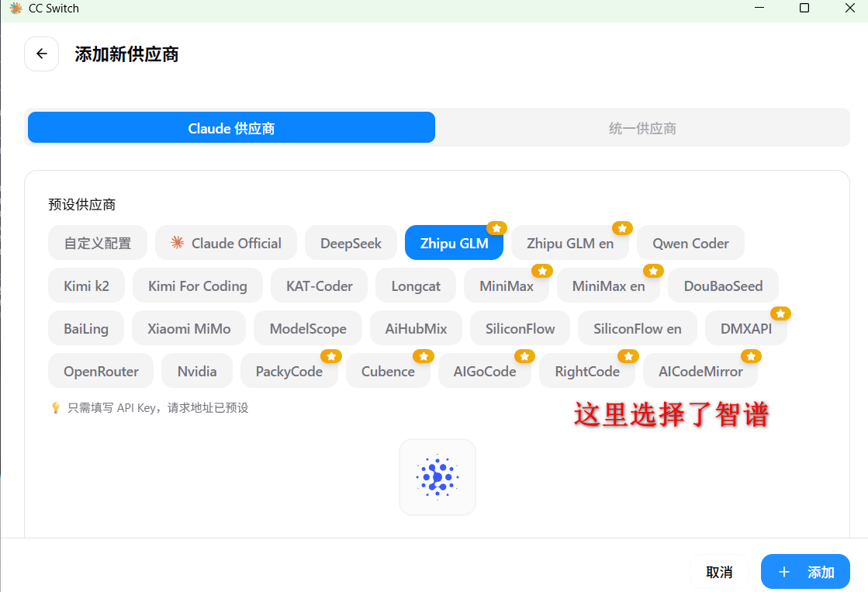Click the star badge on MiniMax chip
The height and width of the screenshot is (592, 868).
pyautogui.click(x=542, y=271)
